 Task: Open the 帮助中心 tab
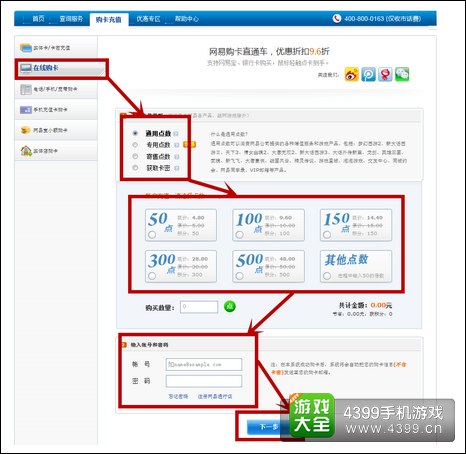click(x=187, y=19)
